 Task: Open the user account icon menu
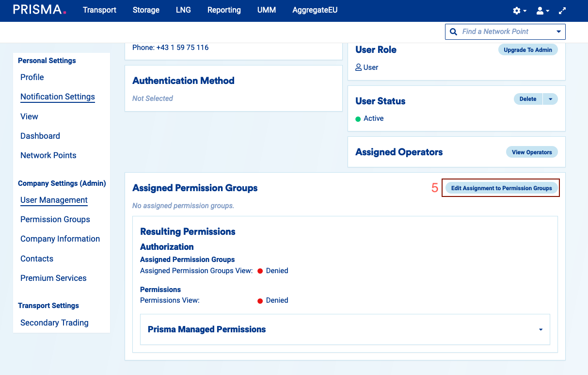pos(542,11)
